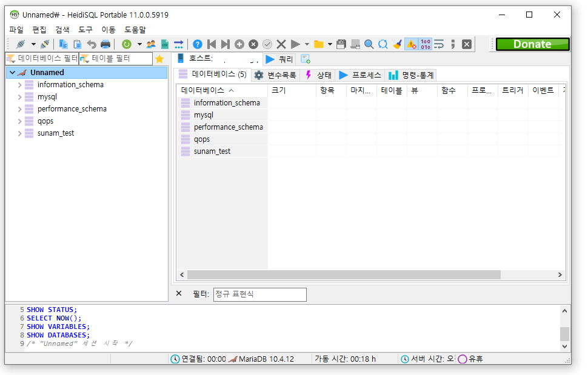Focus the 정규 표현식 filter field
The image size is (588, 375).
point(260,294)
